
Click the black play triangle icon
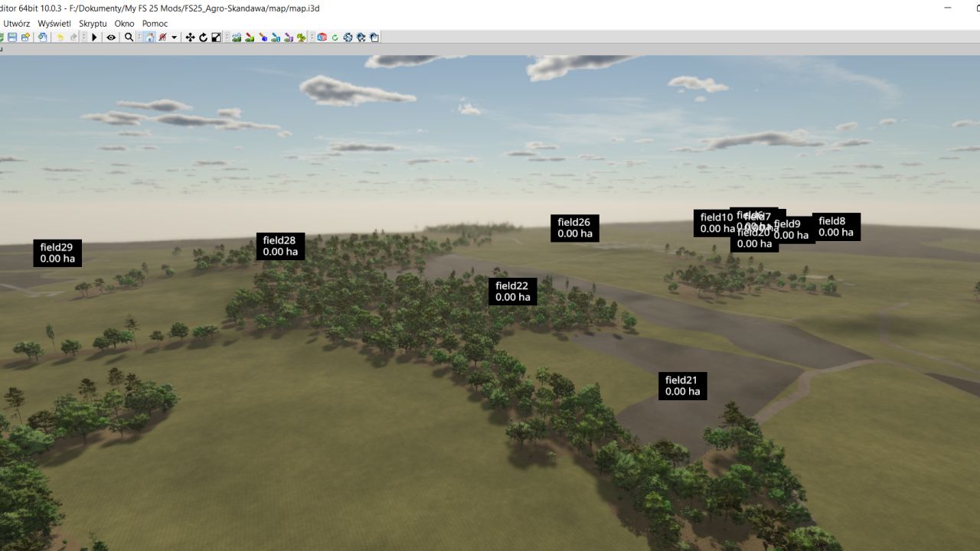[x=95, y=37]
